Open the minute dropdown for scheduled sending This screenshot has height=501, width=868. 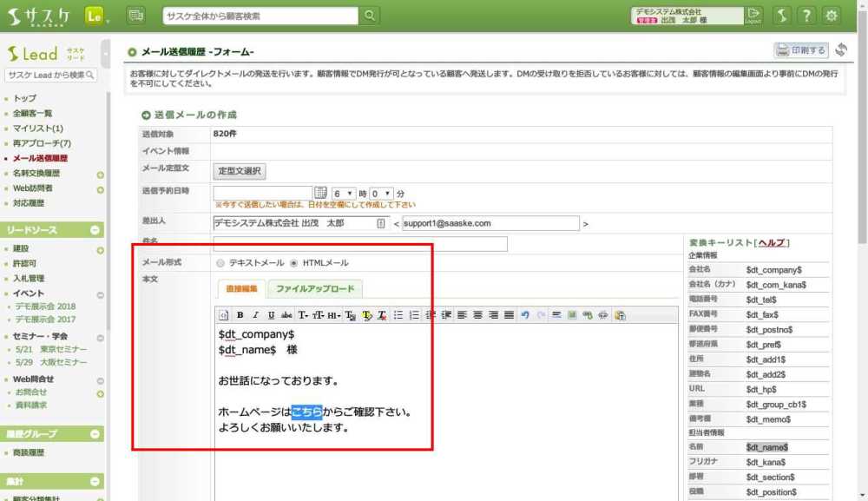382,193
